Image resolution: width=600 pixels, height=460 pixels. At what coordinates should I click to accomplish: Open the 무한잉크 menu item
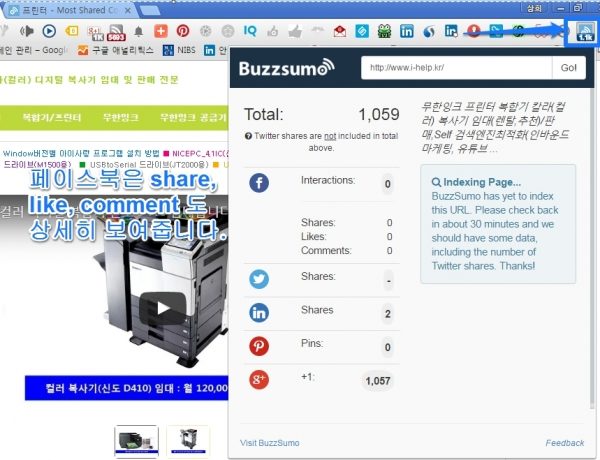121,117
